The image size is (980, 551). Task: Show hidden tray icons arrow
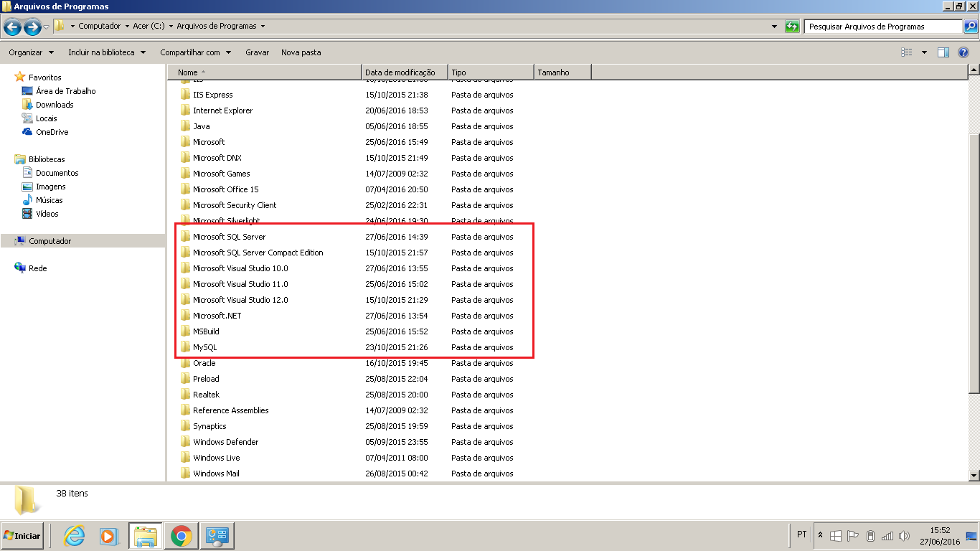coord(821,536)
